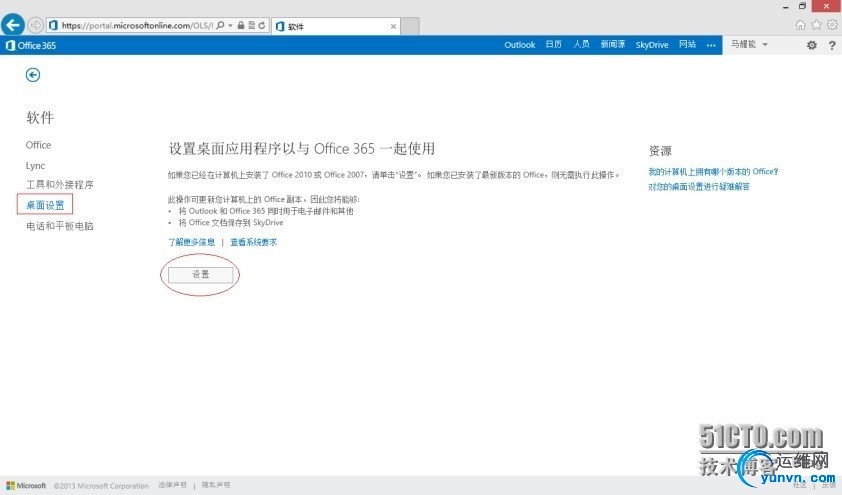The width and height of the screenshot is (842, 495).
Task: Click the 查看系统要求 link
Action: pyautogui.click(x=253, y=242)
